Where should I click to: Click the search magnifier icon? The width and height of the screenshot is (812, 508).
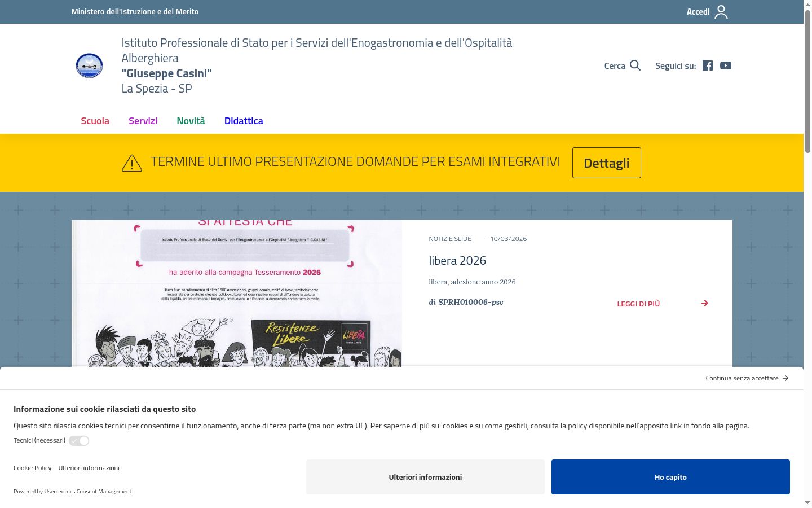[636, 65]
